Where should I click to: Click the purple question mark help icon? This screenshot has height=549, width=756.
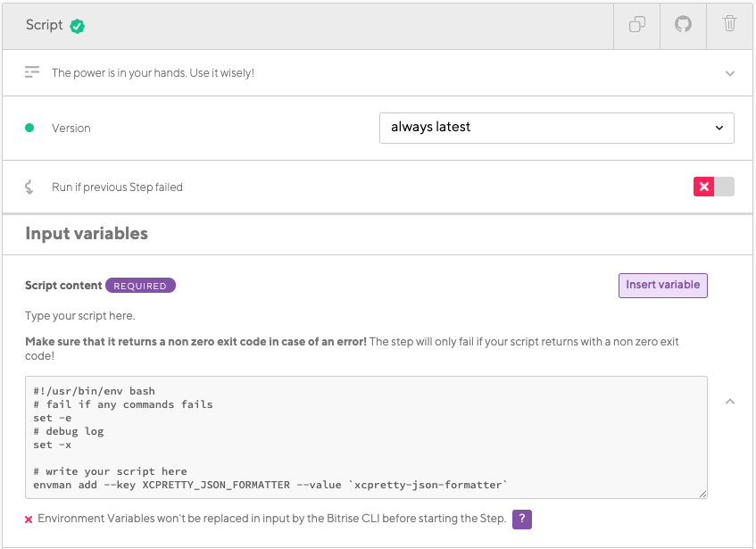coord(522,519)
